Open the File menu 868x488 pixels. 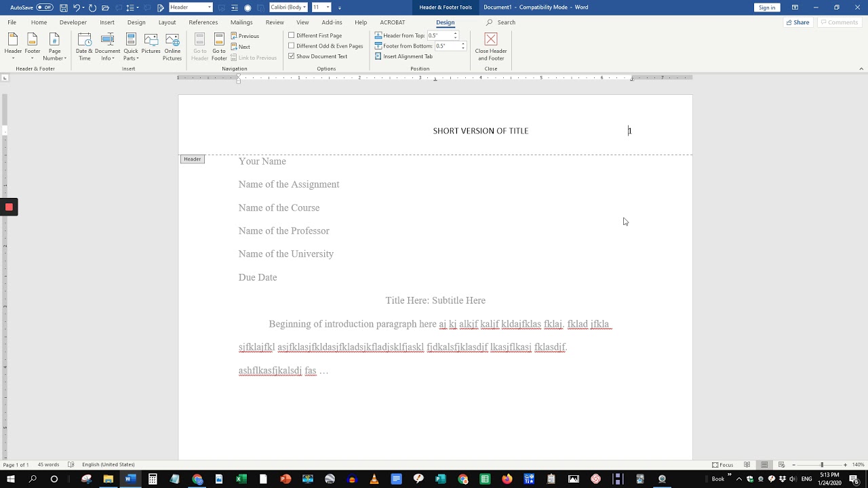pos(12,22)
